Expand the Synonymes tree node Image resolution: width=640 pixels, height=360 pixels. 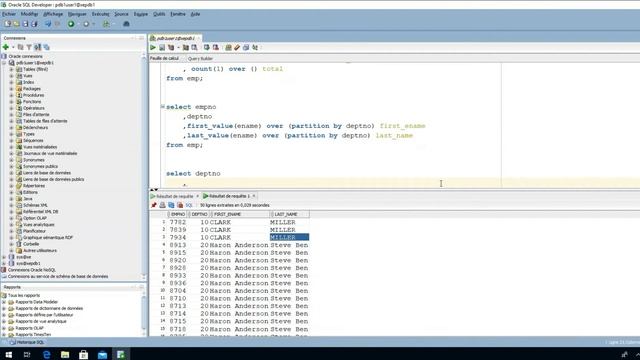[x=11, y=160]
